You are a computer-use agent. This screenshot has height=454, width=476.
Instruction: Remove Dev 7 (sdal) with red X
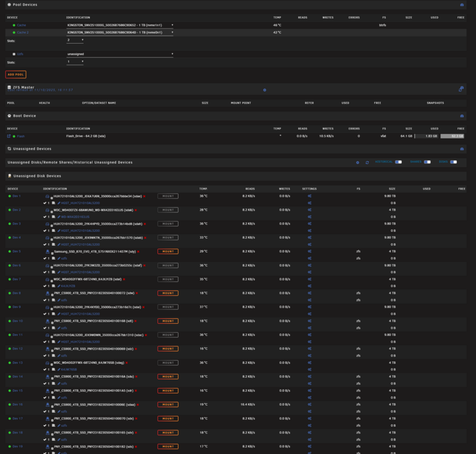124,280
